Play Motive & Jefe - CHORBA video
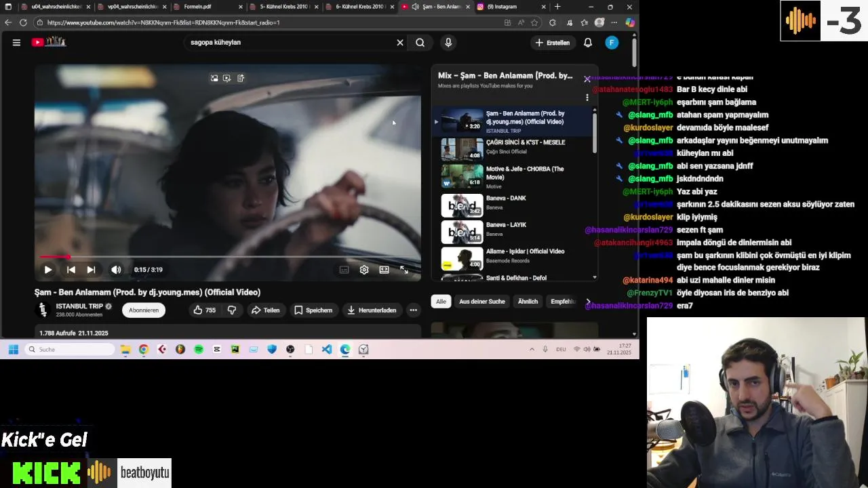 pos(512,176)
